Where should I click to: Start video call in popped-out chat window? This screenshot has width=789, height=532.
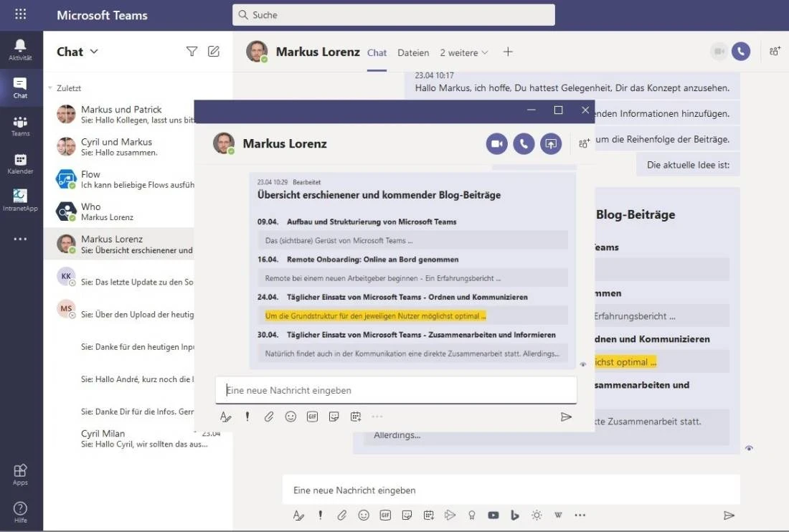coord(496,143)
